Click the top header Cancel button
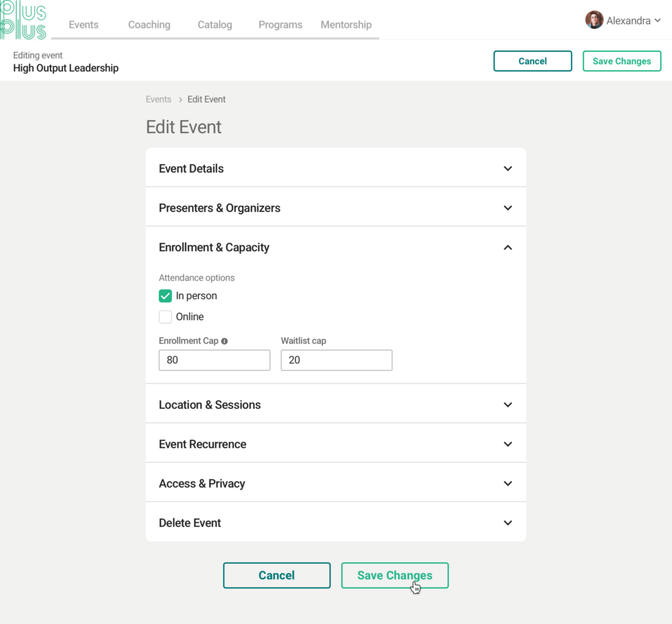This screenshot has width=672, height=624. click(x=533, y=61)
